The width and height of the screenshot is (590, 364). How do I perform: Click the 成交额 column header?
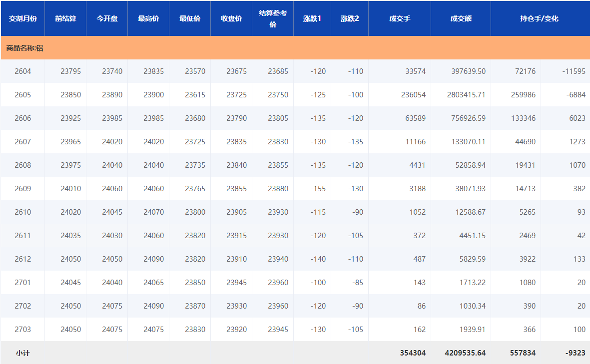pos(461,18)
